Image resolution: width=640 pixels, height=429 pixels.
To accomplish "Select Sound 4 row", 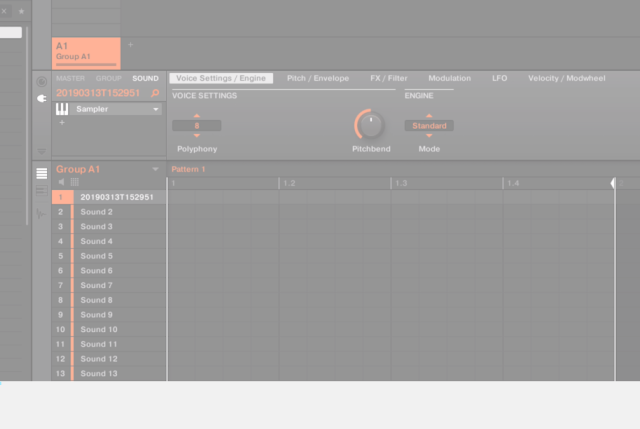I will point(109,241).
